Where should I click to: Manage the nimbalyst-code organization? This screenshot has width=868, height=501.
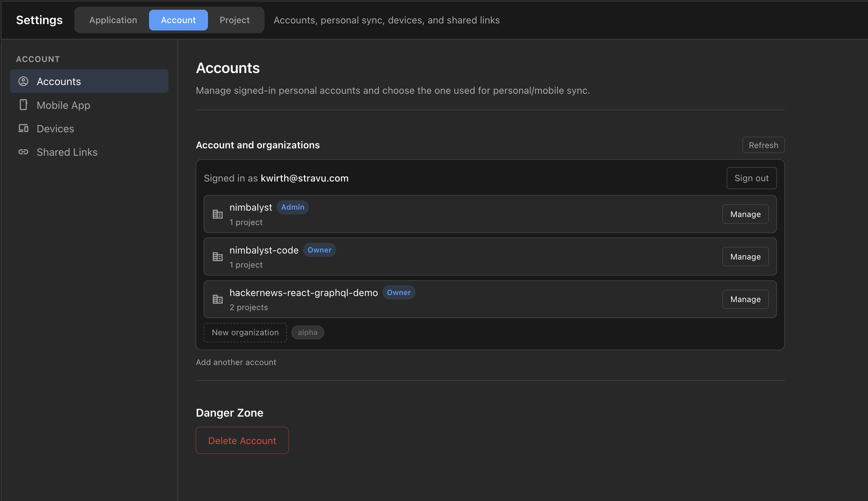745,257
